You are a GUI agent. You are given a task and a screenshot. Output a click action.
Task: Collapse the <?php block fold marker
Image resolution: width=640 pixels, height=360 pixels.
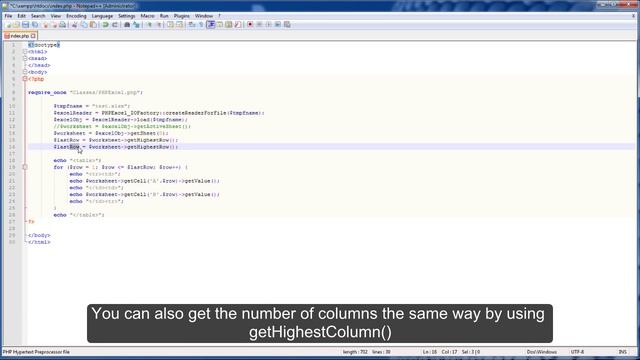pos(25,79)
